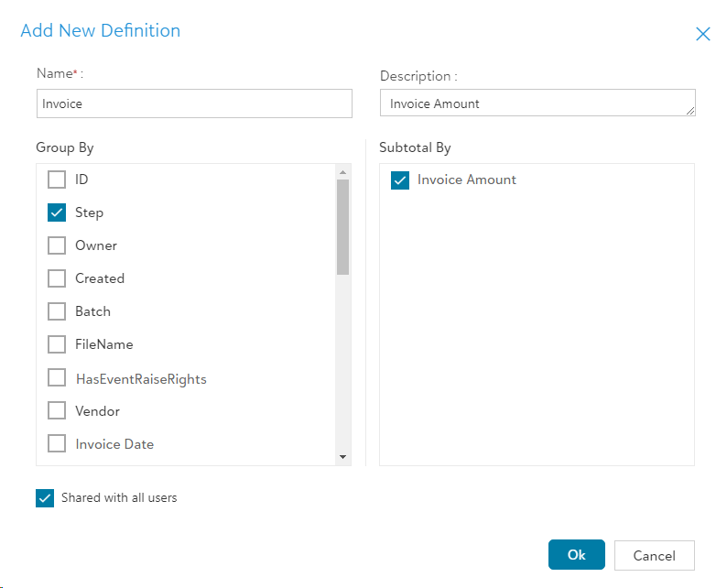Select the Batch checkbox

click(x=57, y=311)
